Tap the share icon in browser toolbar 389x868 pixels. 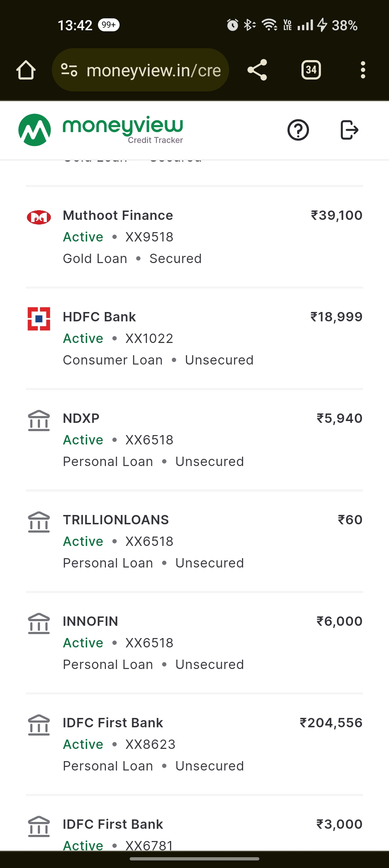coord(257,70)
